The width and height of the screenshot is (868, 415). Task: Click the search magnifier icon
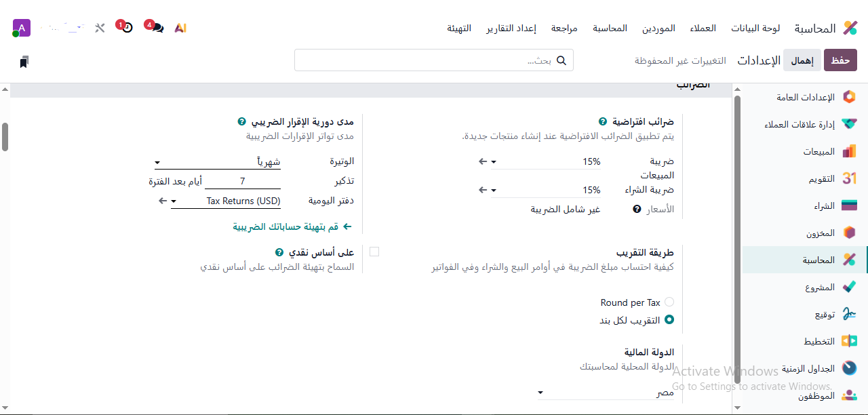(561, 60)
